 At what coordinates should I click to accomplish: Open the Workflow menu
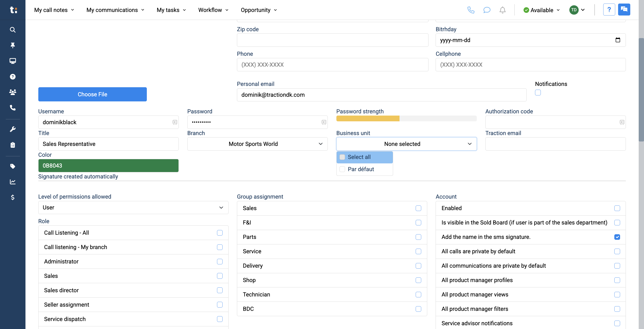[x=210, y=10]
